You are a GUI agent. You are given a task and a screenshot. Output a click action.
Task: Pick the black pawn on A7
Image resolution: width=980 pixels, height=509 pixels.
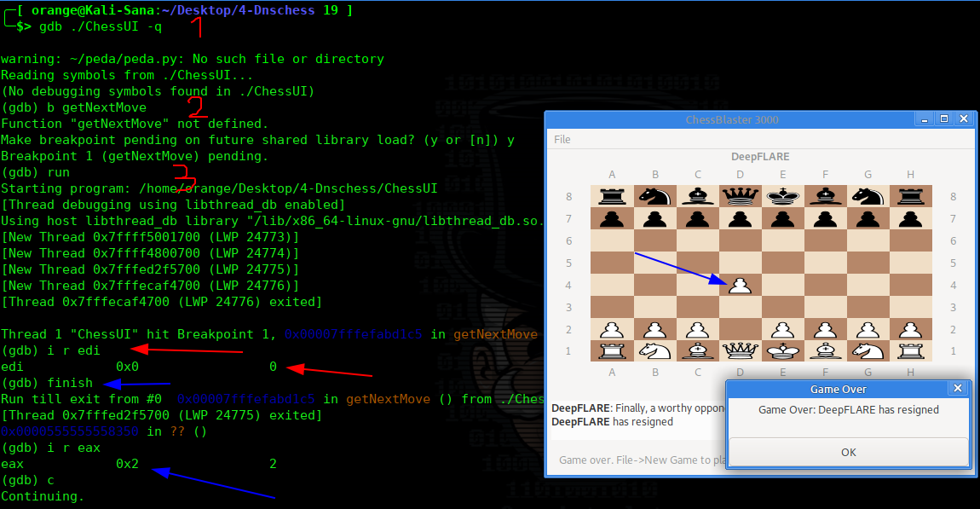tap(612, 219)
